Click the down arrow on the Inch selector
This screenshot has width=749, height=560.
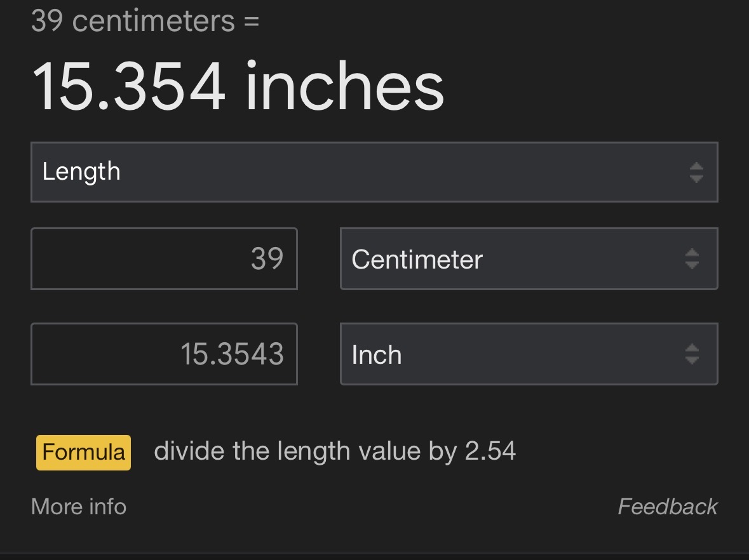692,359
